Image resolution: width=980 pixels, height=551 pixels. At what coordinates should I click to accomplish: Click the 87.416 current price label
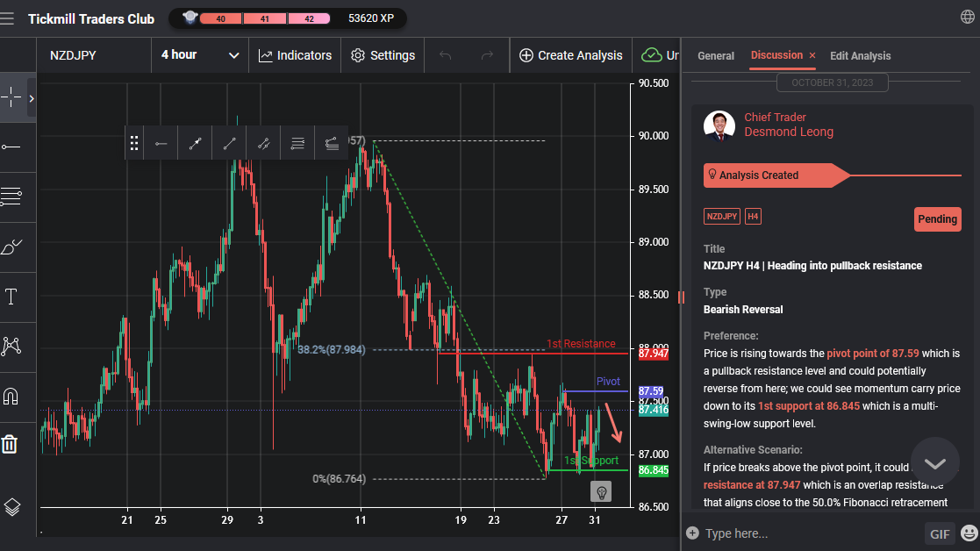653,410
